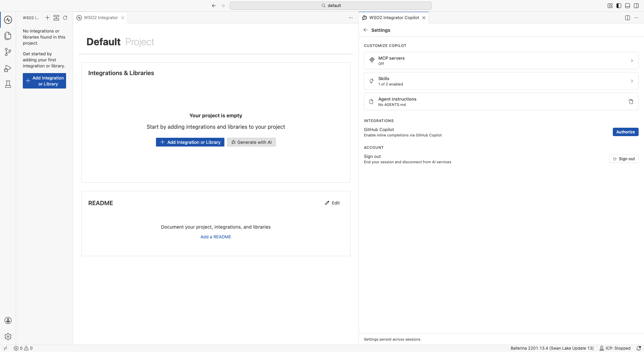The width and height of the screenshot is (644, 352).
Task: Open the Source Control view
Action: [8, 52]
